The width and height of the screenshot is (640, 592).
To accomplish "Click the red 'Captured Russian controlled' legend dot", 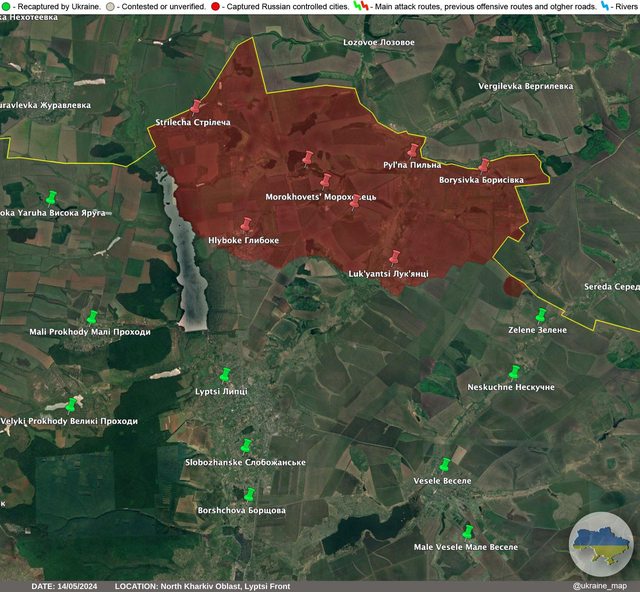I will pyautogui.click(x=216, y=6).
